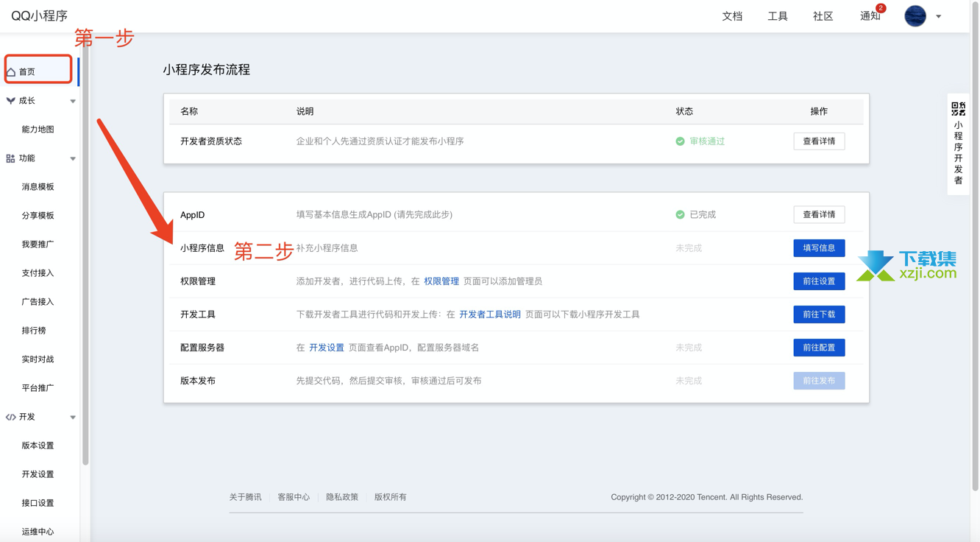Image resolution: width=980 pixels, height=542 pixels.
Task: Click the 状态 column header
Action: (684, 111)
